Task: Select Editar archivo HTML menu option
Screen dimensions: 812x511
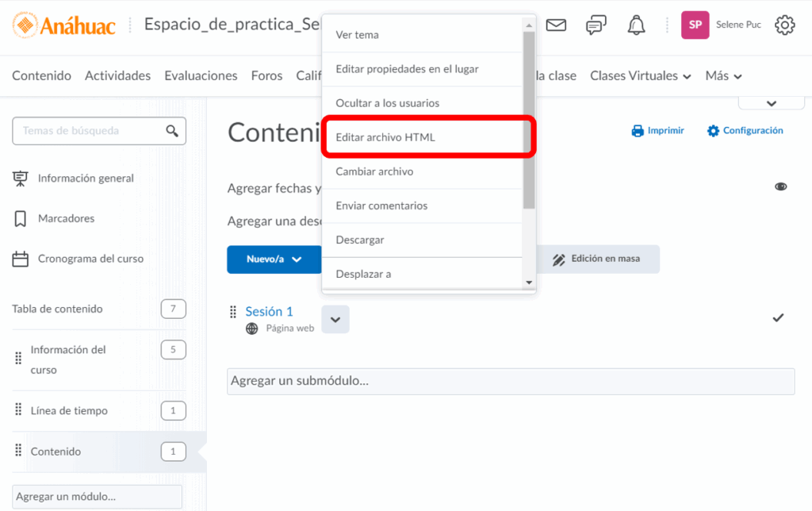Action: 385,137
